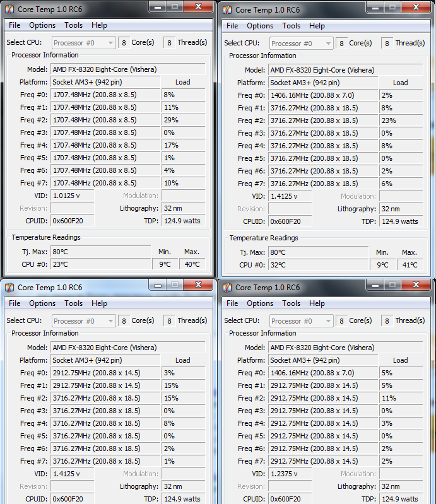Open Help menu in top-left window
Viewport: 436px width, 504px height.
click(x=99, y=25)
